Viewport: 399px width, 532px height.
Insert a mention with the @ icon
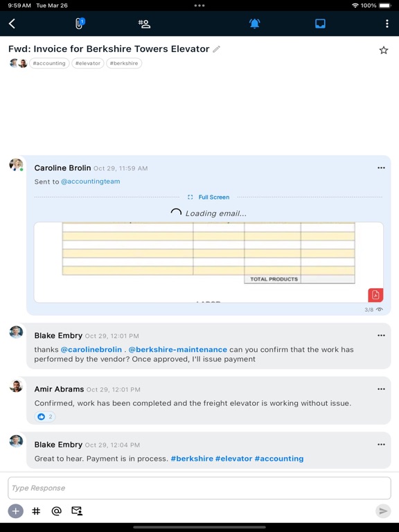coord(56,511)
